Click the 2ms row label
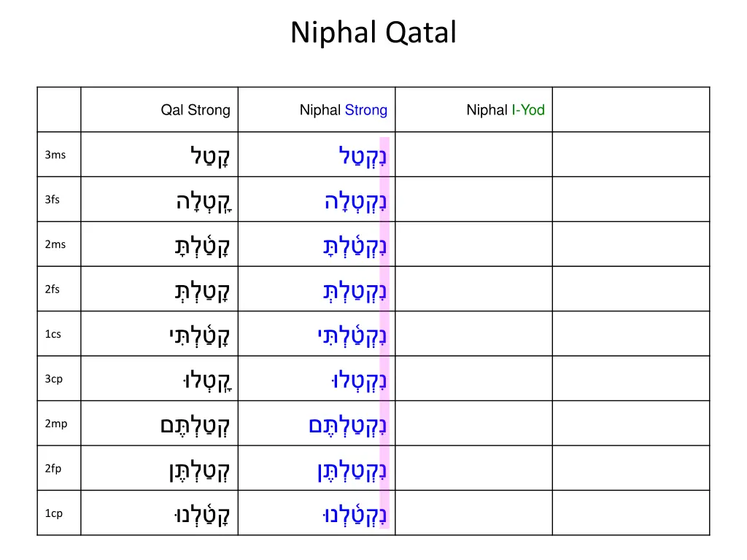 (x=55, y=244)
